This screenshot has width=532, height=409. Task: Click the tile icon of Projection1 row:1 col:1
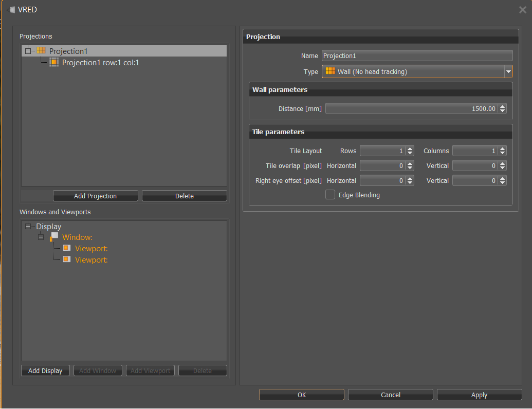click(54, 62)
